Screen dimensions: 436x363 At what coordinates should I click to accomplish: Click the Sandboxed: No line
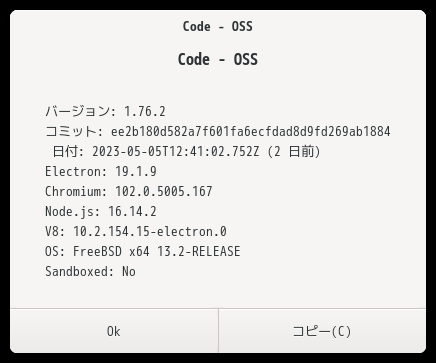click(x=90, y=271)
